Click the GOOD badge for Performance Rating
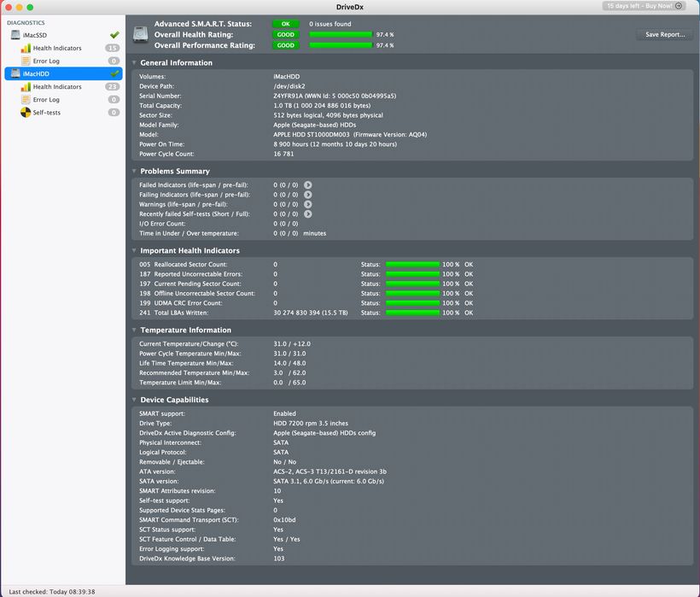 (286, 45)
